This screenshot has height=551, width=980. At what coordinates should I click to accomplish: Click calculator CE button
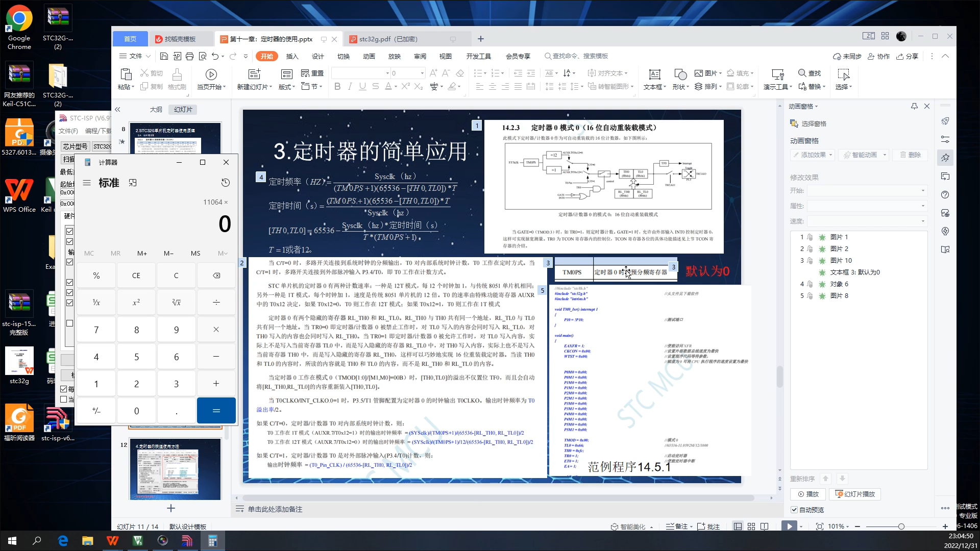(x=136, y=275)
